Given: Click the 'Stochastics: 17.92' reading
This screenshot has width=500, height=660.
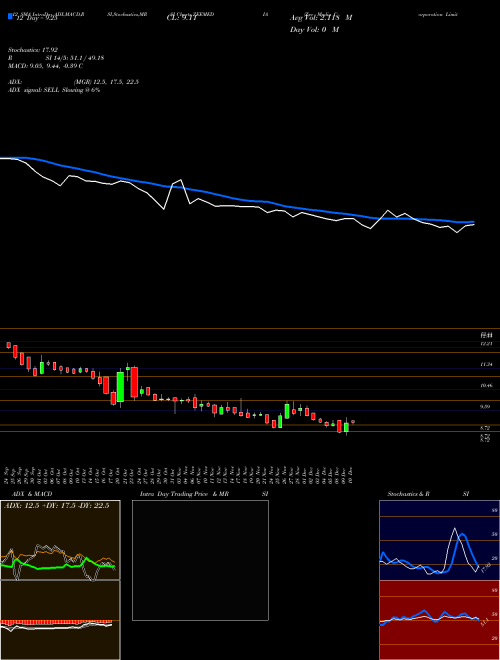Looking at the screenshot, I should (33, 50).
